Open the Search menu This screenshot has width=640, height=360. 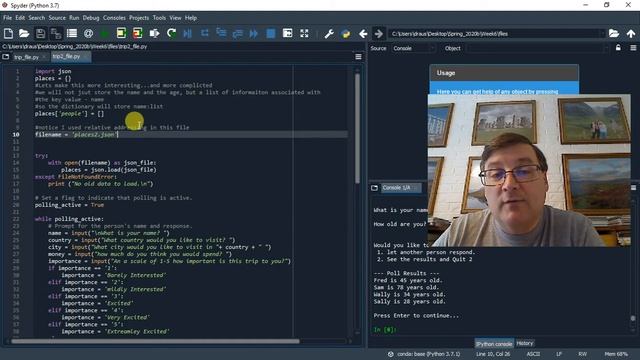(37, 18)
